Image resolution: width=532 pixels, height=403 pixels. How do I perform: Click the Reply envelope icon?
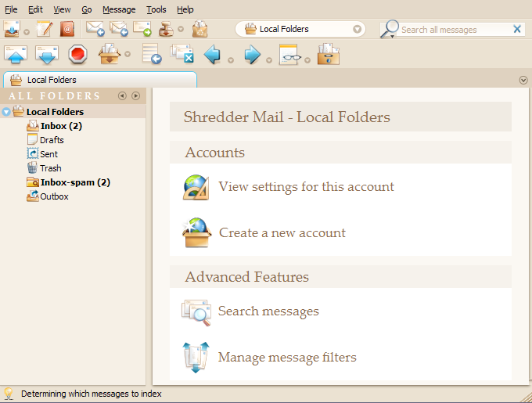point(95,29)
